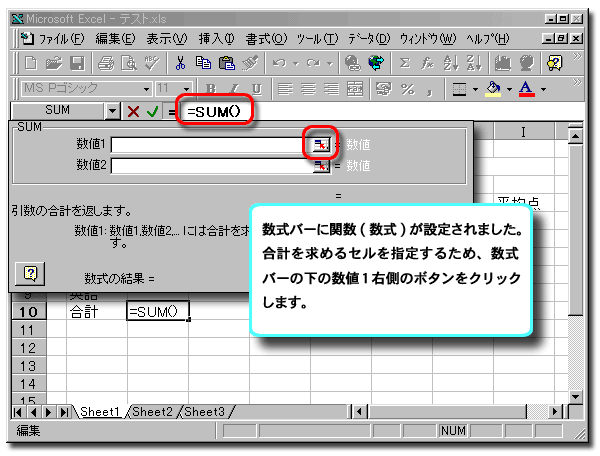
Task: Click the Paste clipboard icon
Action: (227, 63)
